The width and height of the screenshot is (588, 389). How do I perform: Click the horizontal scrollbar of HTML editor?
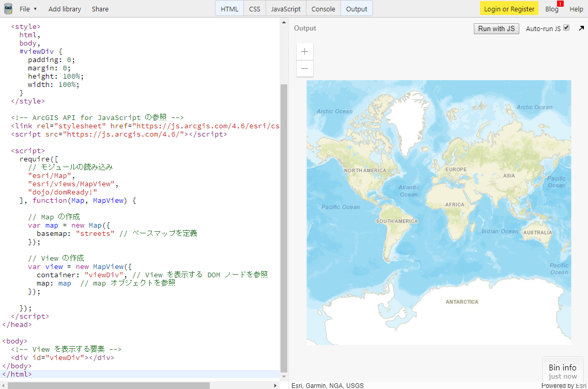tap(109, 385)
